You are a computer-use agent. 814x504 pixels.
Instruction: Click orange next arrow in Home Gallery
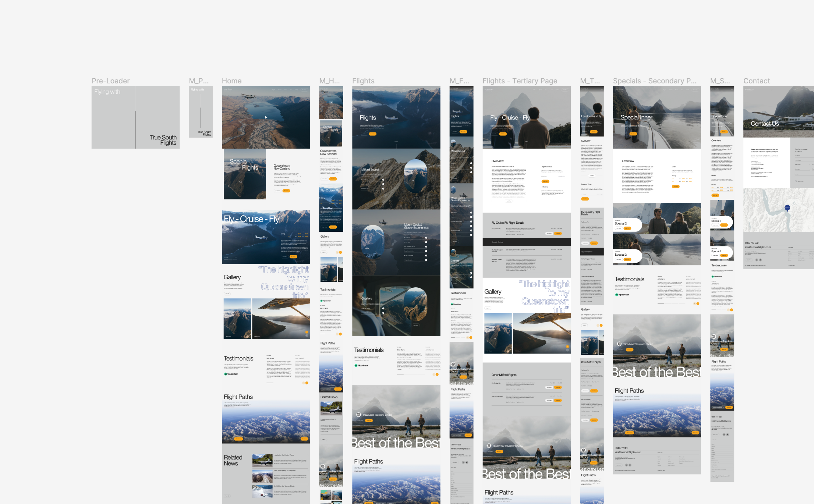point(307,332)
